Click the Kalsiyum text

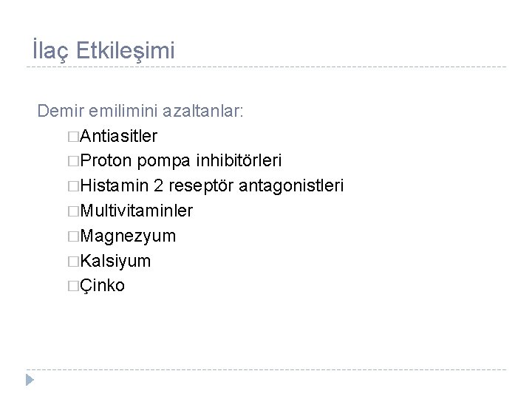[115, 262]
